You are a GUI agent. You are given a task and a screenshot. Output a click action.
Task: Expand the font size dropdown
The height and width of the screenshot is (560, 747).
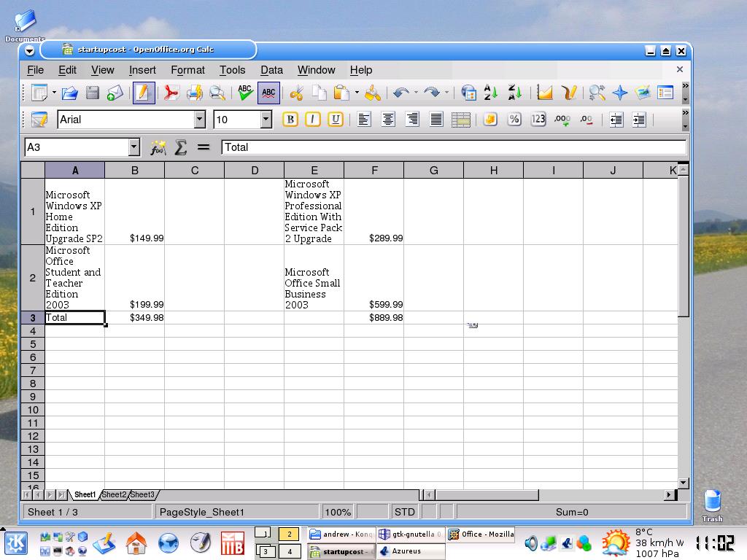(x=266, y=120)
